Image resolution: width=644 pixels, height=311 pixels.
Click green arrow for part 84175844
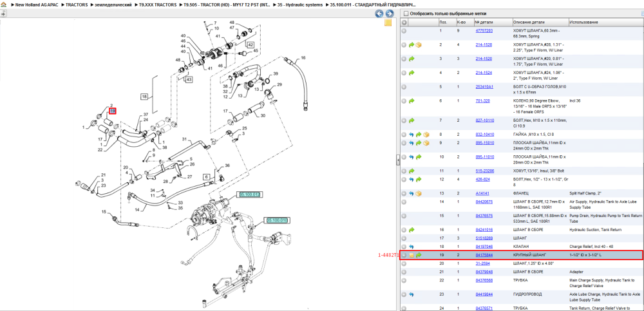419,256
